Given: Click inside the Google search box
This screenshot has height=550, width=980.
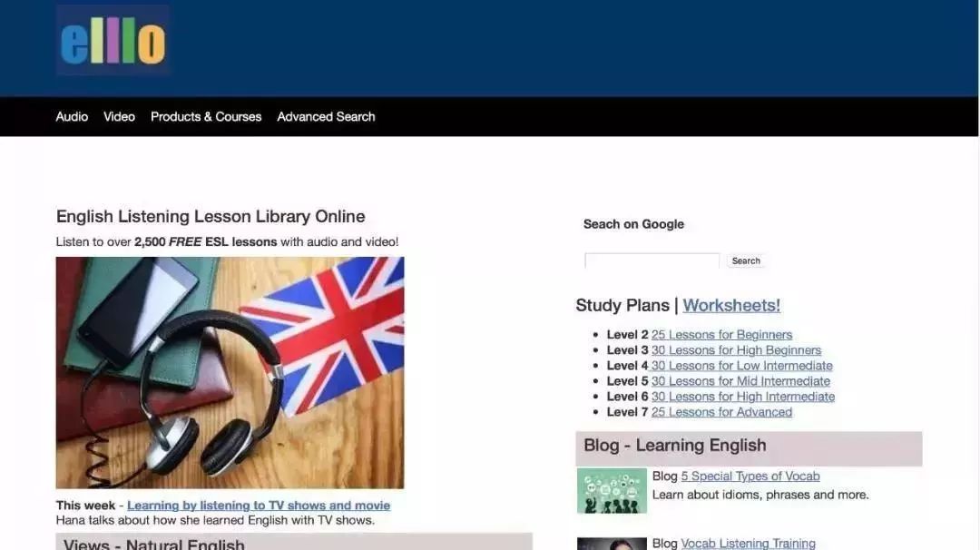Looking at the screenshot, I should (x=652, y=260).
